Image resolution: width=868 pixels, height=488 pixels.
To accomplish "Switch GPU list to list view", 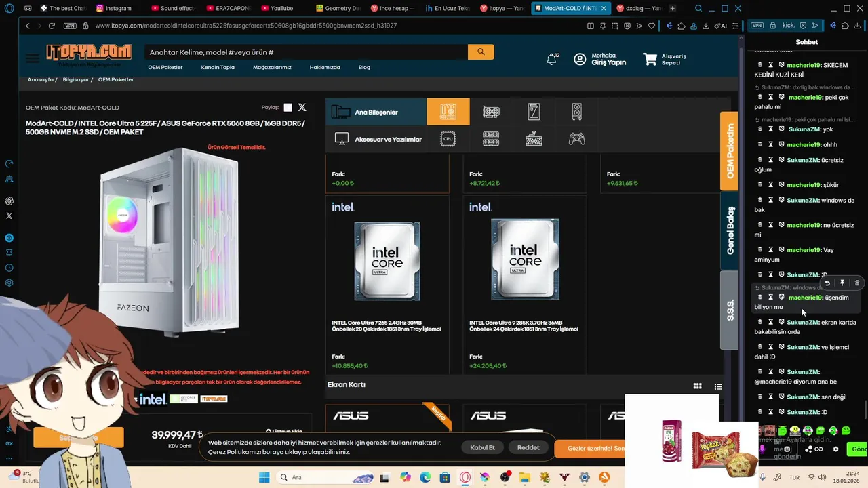I will pyautogui.click(x=718, y=386).
